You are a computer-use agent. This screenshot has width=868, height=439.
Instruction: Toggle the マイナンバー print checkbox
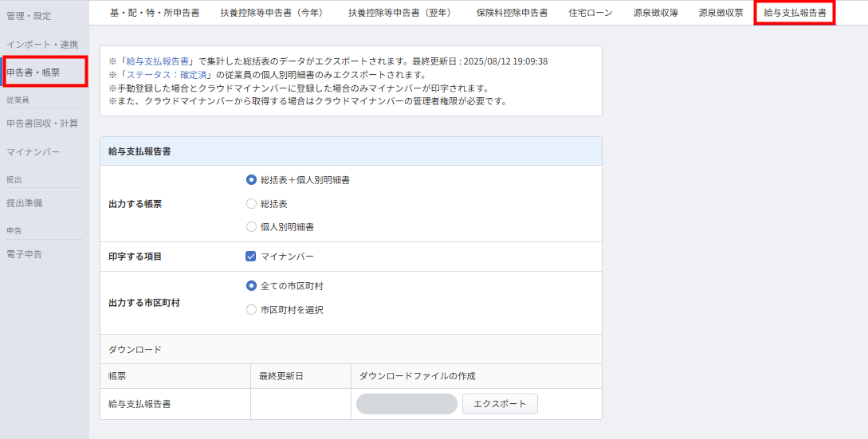(x=252, y=257)
